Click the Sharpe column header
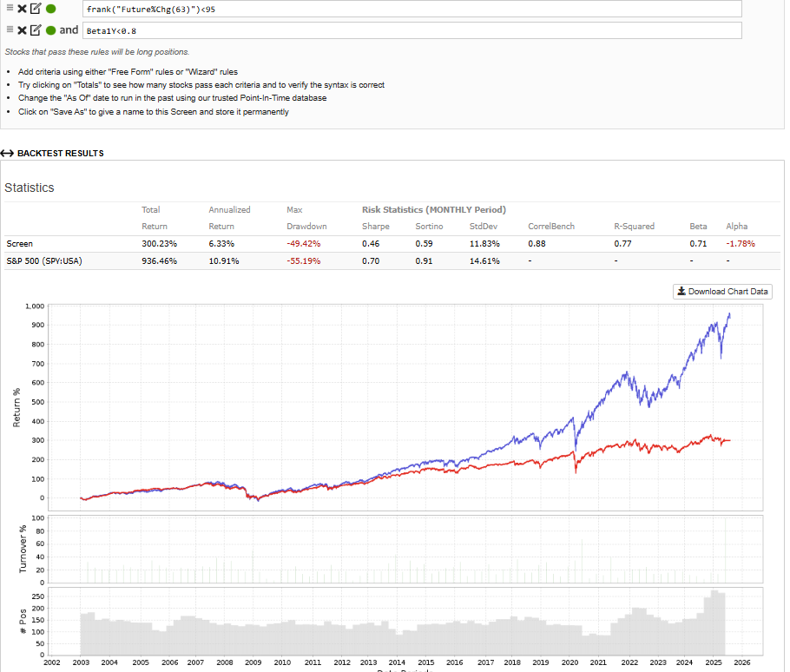This screenshot has height=672, width=790. (375, 227)
